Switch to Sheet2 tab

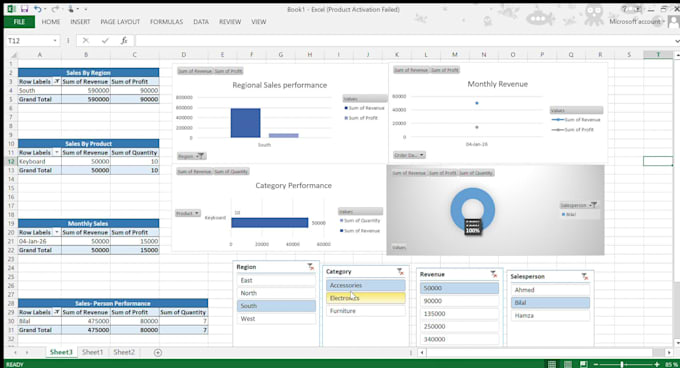coord(124,352)
